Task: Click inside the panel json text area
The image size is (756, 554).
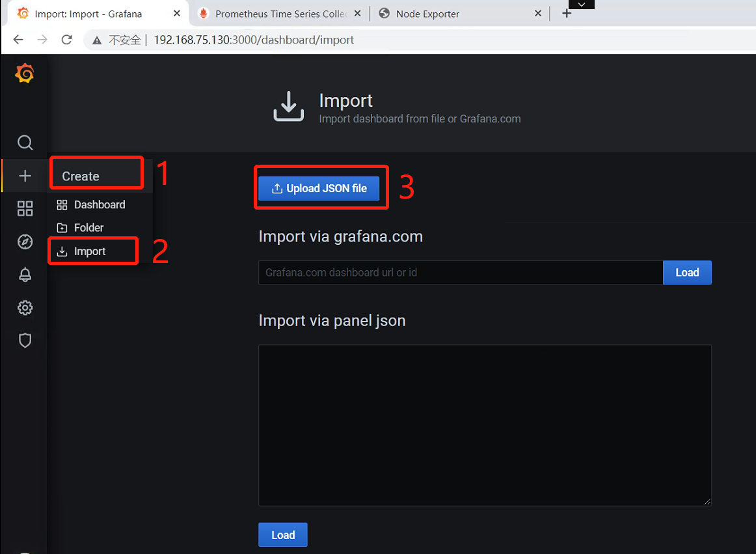Action: (484, 425)
